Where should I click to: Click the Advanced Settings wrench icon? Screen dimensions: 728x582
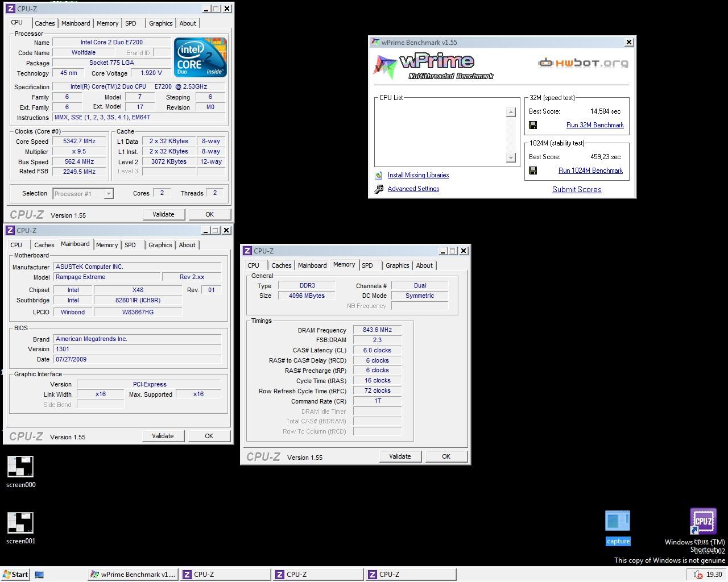pyautogui.click(x=379, y=189)
